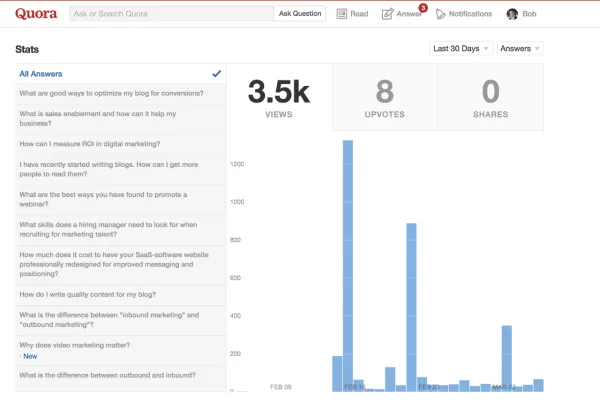The height and width of the screenshot is (404, 600).
Task: Select the 0 Shares stat tab
Action: [x=491, y=97]
